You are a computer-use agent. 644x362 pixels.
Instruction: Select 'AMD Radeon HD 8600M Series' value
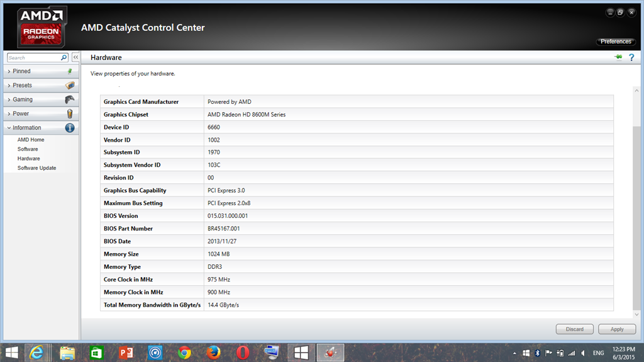click(247, 115)
